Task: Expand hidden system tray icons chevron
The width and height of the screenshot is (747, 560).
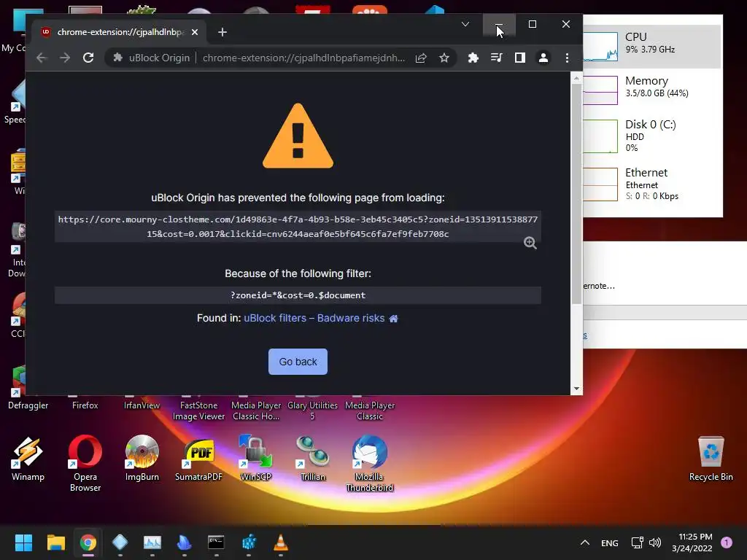Action: coord(585,542)
